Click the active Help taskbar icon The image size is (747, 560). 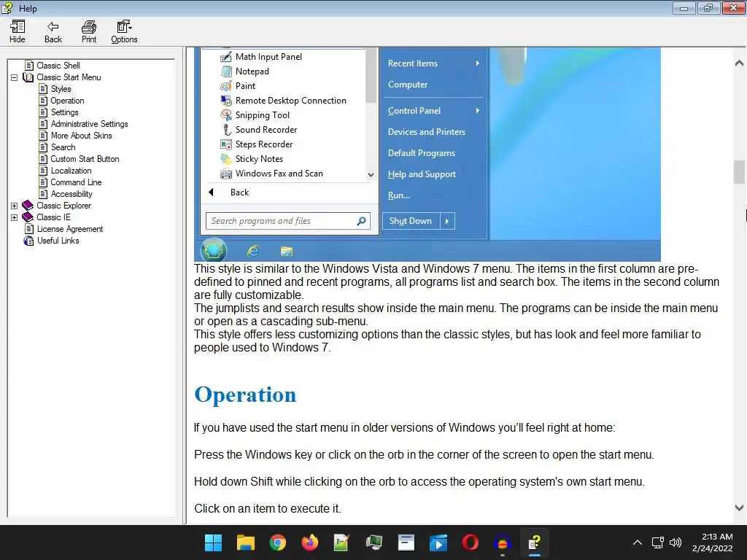click(x=535, y=542)
